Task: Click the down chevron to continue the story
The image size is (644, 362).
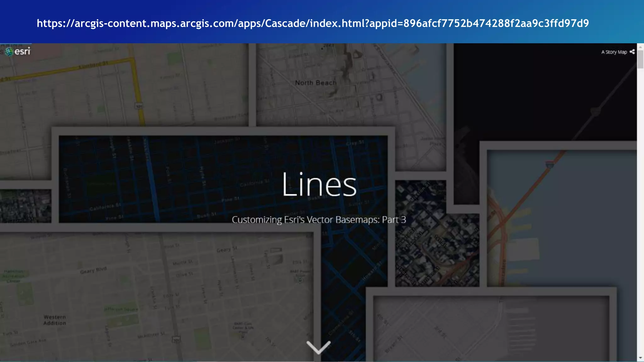Action: click(319, 347)
